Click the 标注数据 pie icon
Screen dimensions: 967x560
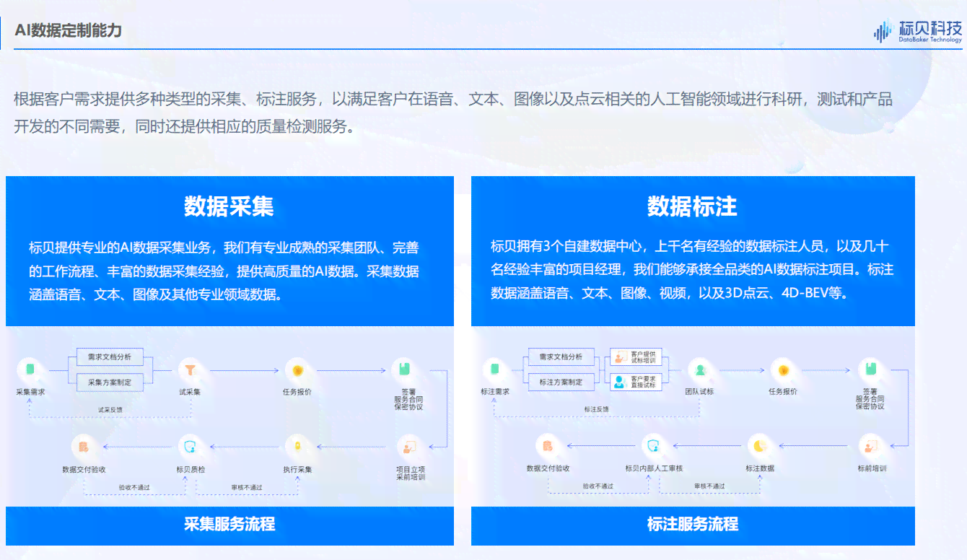759,446
